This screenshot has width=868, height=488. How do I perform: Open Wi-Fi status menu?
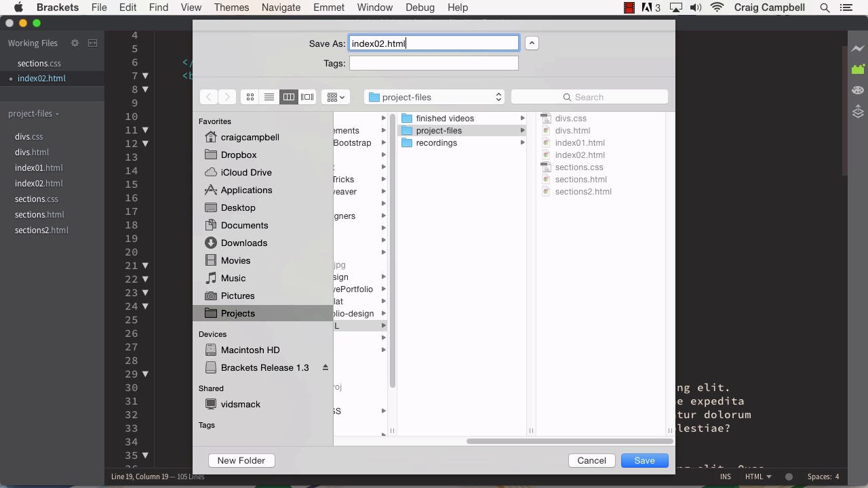click(717, 7)
